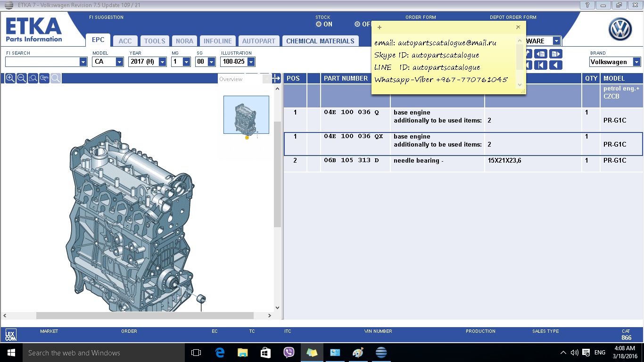The width and height of the screenshot is (644, 362).
Task: Select part row 04E 100 036 QX
Action: [x=463, y=144]
